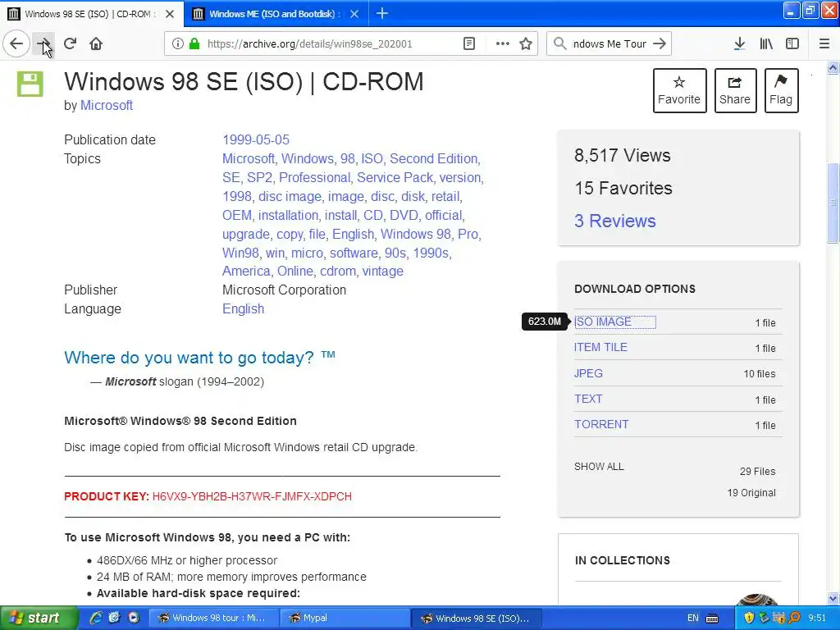Download the TORRENT file
Screen dimensions: 840x630
click(x=601, y=424)
